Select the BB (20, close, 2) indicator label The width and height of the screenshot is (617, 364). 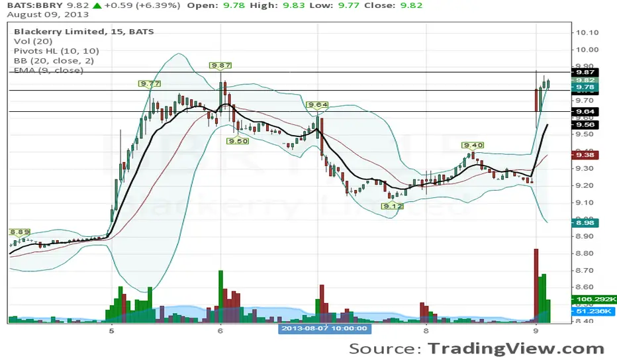point(54,61)
